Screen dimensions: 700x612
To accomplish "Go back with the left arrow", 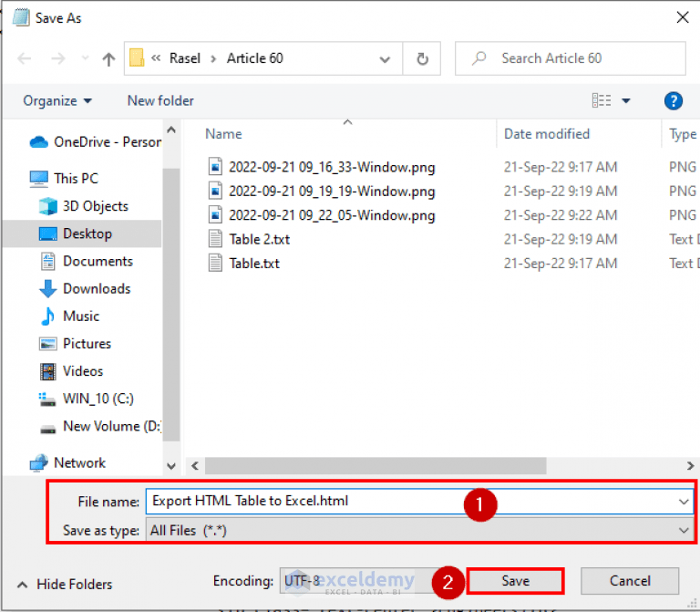I will (24, 58).
